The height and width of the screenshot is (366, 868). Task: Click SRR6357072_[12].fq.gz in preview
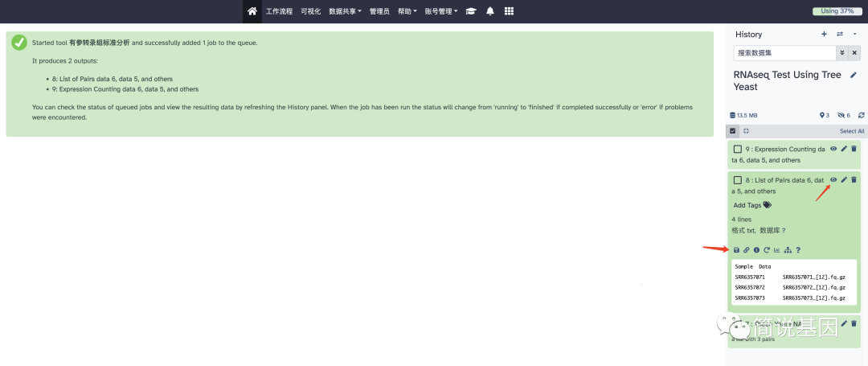point(813,287)
